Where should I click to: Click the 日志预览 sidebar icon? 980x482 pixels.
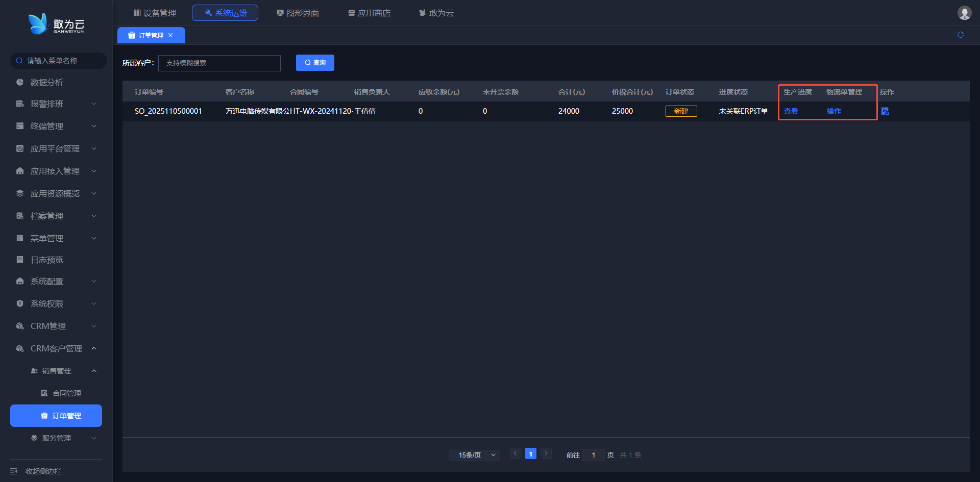[x=20, y=260]
